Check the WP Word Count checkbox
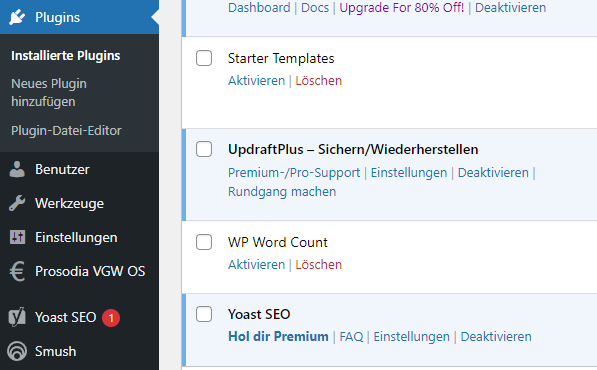 point(204,242)
